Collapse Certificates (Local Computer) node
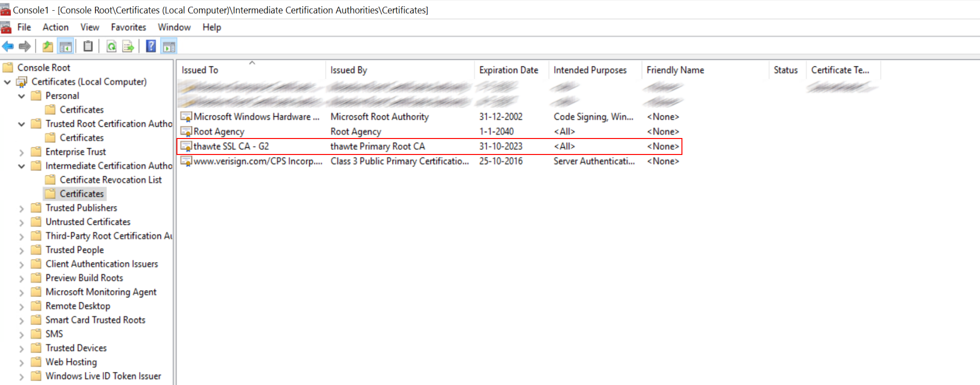980x385 pixels. 7,82
